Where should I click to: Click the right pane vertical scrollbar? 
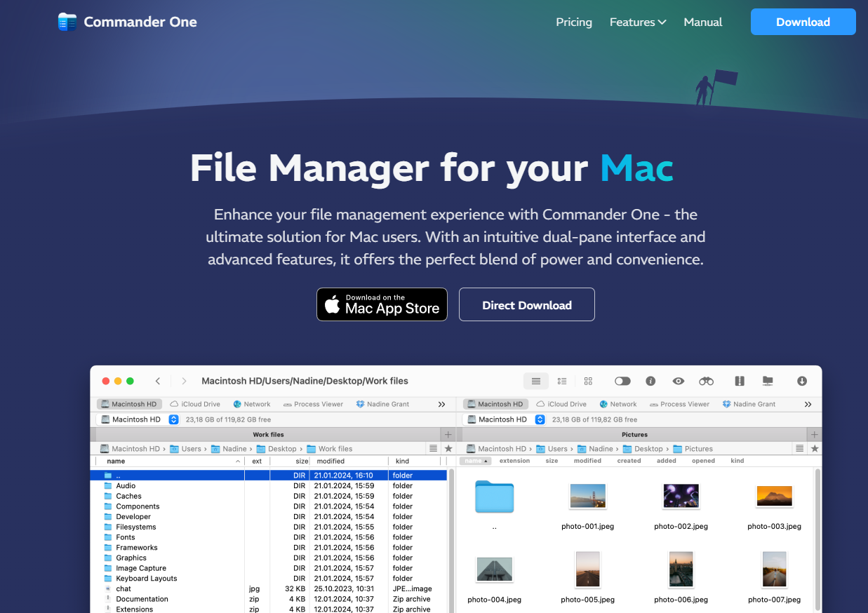(x=817, y=533)
